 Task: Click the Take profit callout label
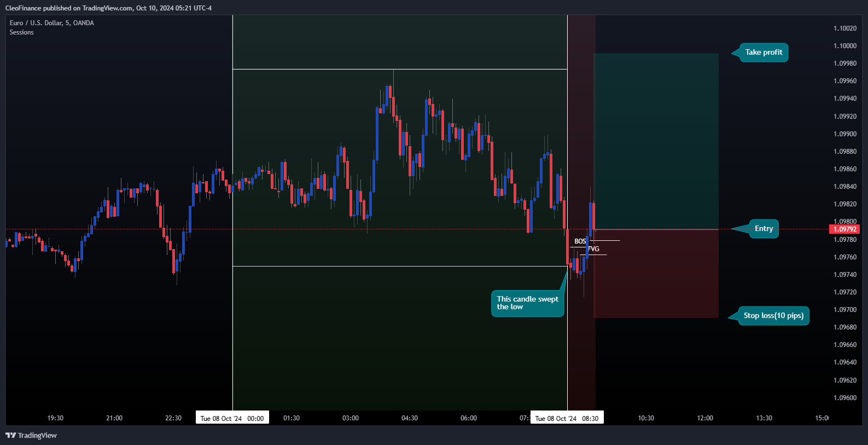pos(764,53)
